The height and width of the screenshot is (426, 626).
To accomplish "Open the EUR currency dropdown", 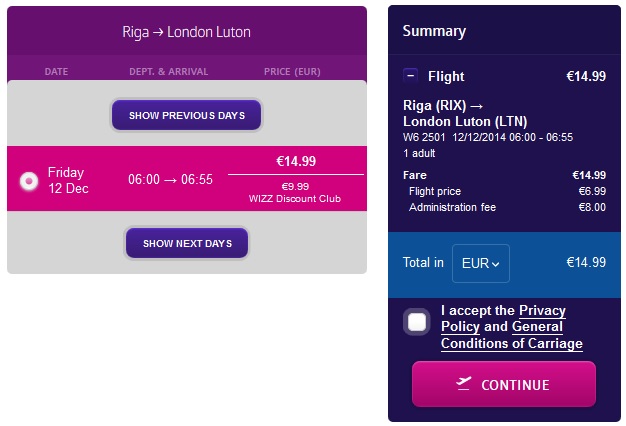I will pyautogui.click(x=481, y=263).
